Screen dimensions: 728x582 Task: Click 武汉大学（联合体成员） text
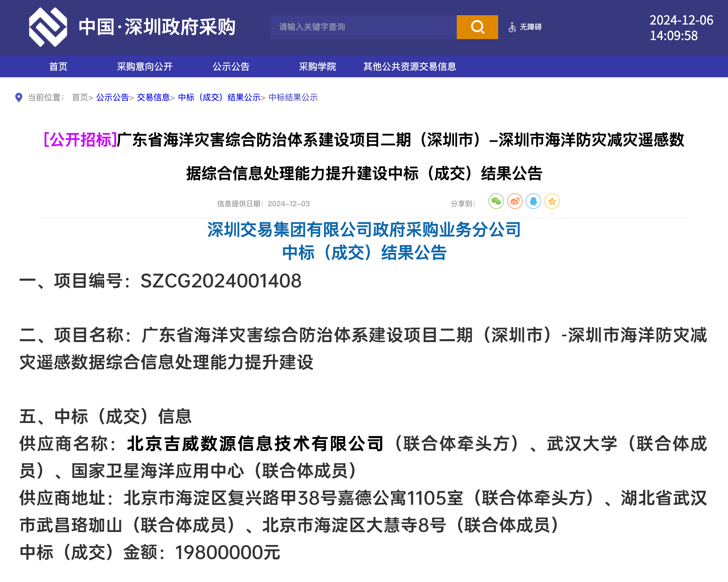click(363, 458)
